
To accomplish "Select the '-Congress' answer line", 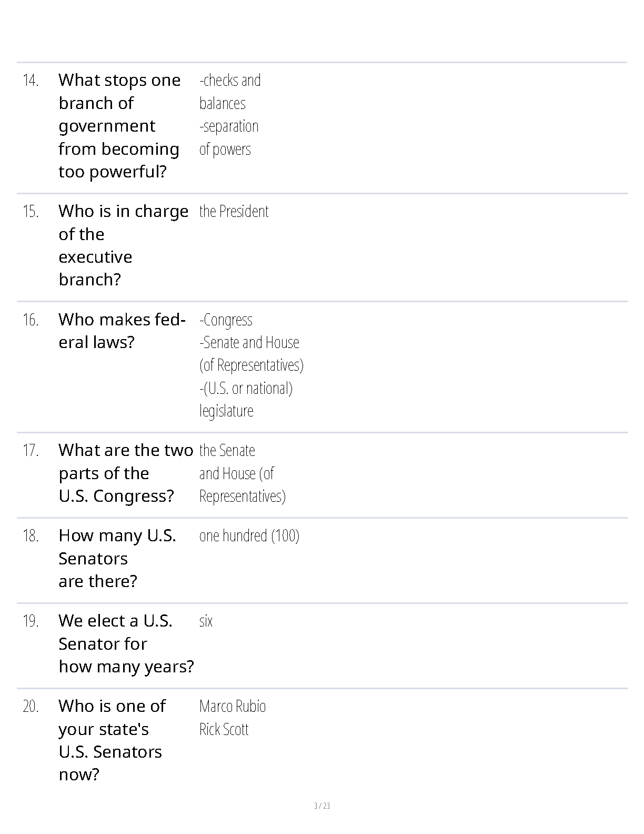I will click(x=226, y=320).
